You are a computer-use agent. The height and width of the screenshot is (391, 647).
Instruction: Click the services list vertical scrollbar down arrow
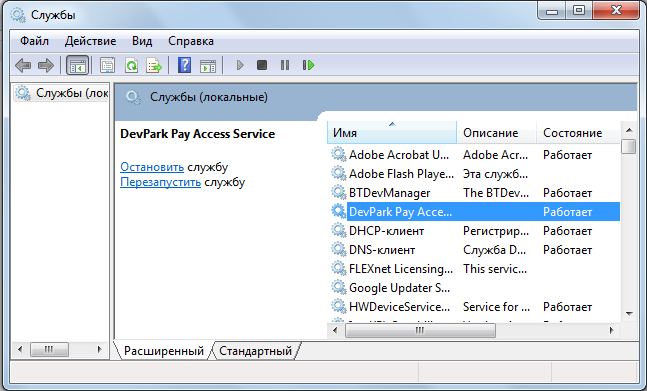(x=629, y=314)
